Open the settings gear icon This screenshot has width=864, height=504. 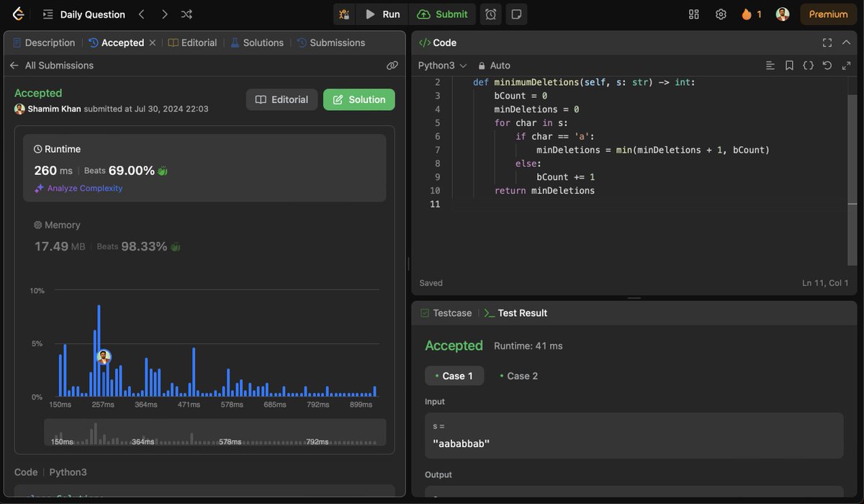pos(721,14)
